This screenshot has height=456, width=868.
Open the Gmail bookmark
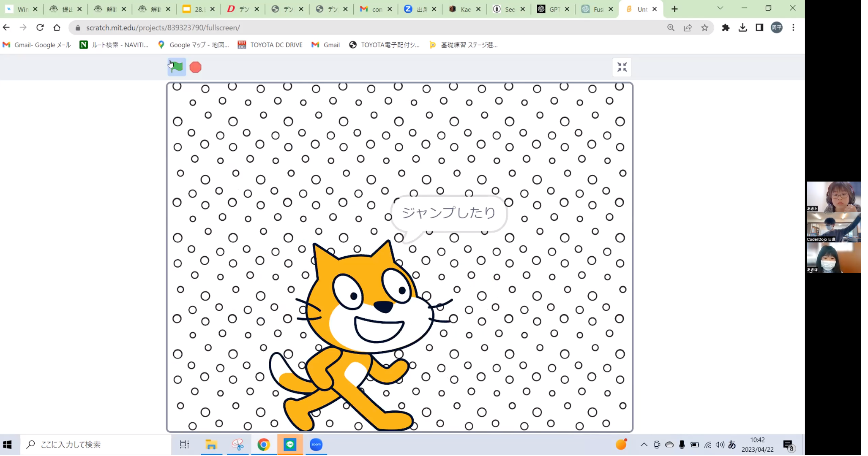point(326,45)
